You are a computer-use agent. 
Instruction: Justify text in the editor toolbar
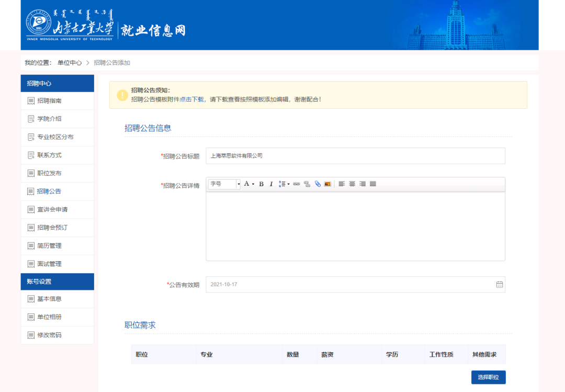click(373, 184)
